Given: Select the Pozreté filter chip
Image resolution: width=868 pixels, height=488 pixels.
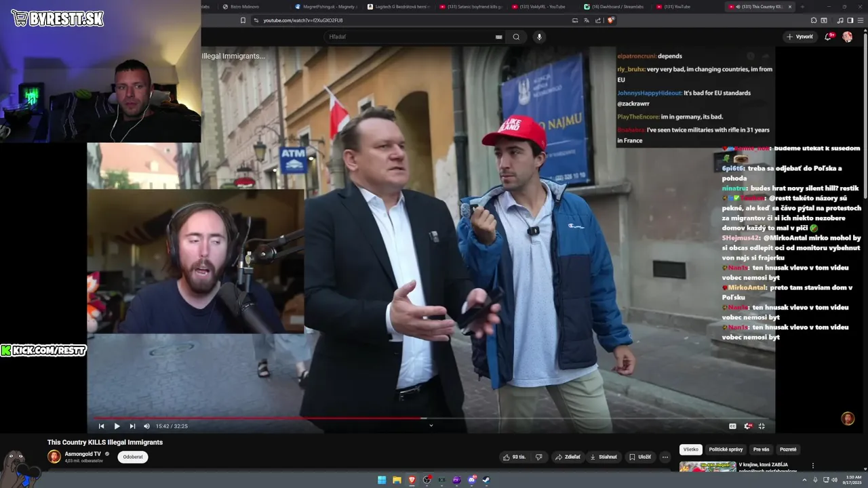Looking at the screenshot, I should [788, 449].
